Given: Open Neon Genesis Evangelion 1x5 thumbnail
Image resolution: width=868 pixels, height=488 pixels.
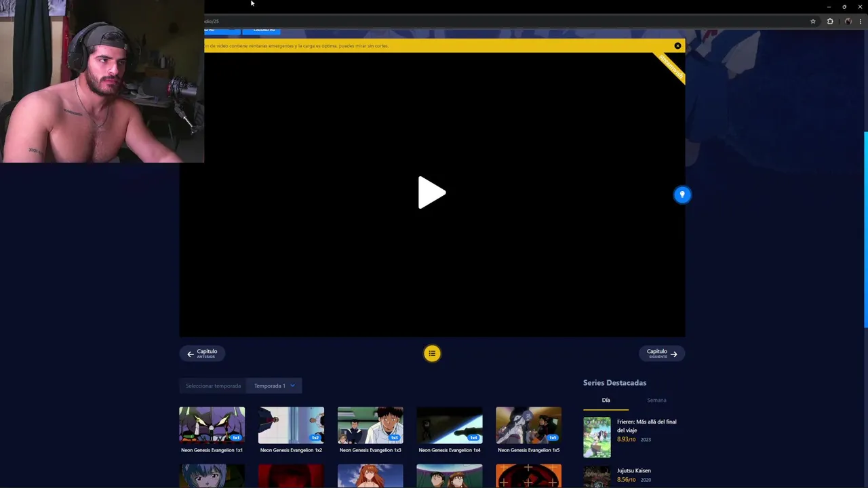Looking at the screenshot, I should pyautogui.click(x=528, y=425).
